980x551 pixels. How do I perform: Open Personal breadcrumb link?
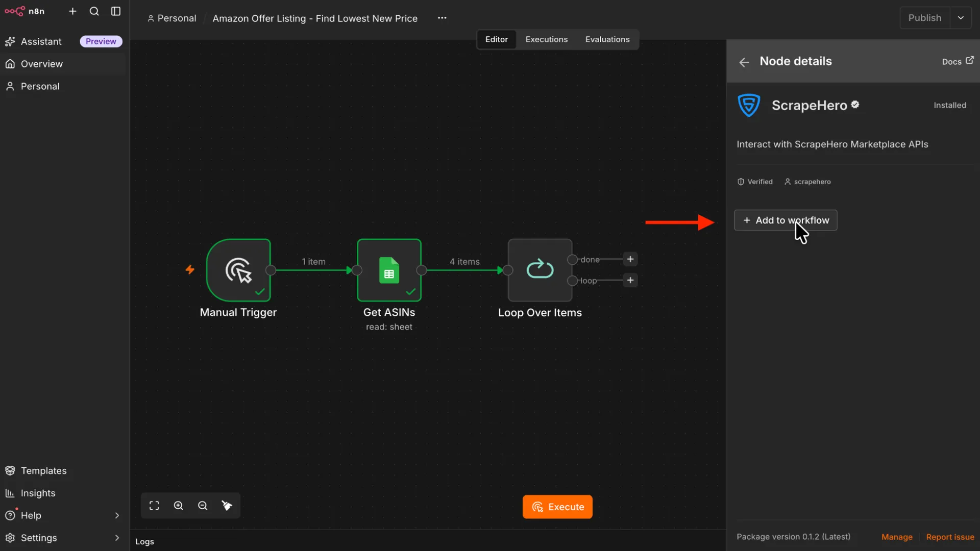point(172,18)
